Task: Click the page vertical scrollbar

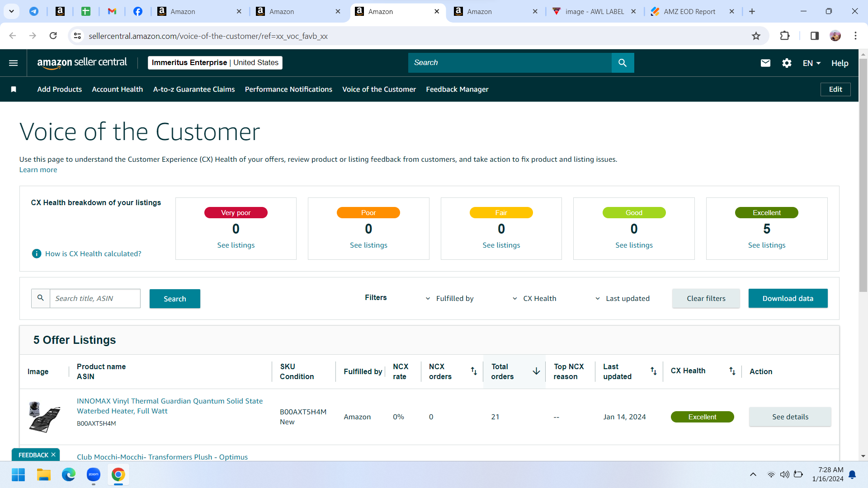Action: [863, 175]
